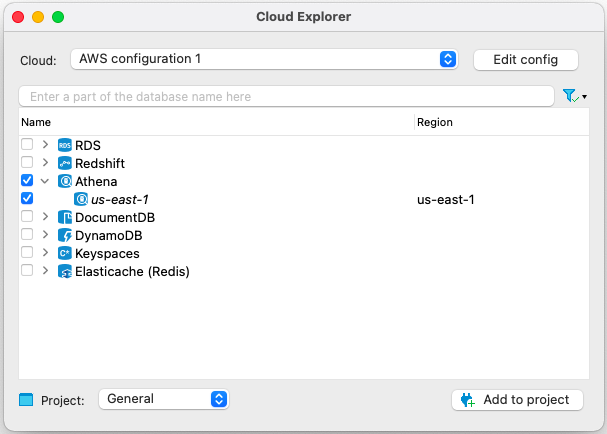
Task: Select the Athena row label
Action: [x=96, y=182]
